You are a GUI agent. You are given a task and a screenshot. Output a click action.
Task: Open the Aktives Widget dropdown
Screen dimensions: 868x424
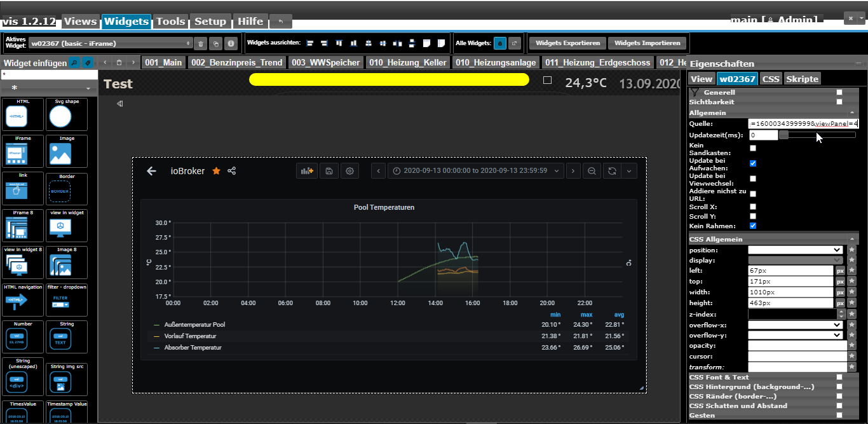tap(111, 44)
